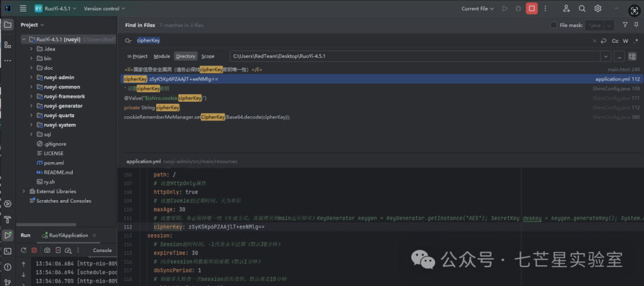Open the Project view dropdown
The width and height of the screenshot is (644, 286).
32,24
